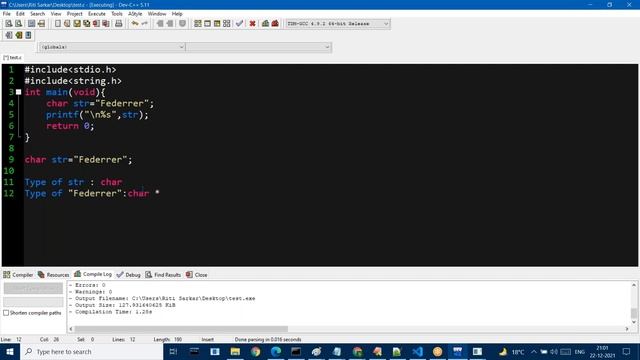Open the Search menu
The width and height of the screenshot is (640, 360).
click(37, 14)
